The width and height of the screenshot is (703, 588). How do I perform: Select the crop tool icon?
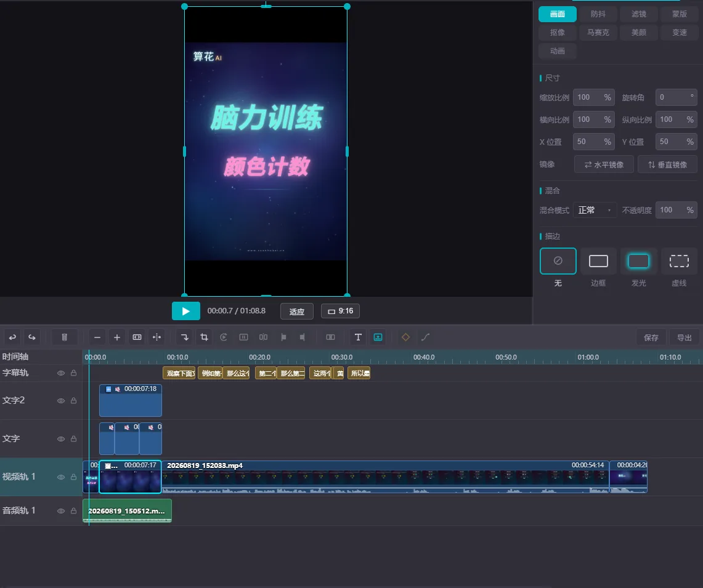[x=205, y=337]
